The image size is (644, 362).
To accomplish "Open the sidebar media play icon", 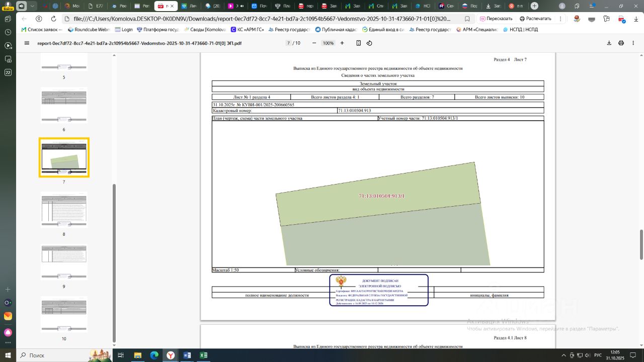I will (8, 46).
